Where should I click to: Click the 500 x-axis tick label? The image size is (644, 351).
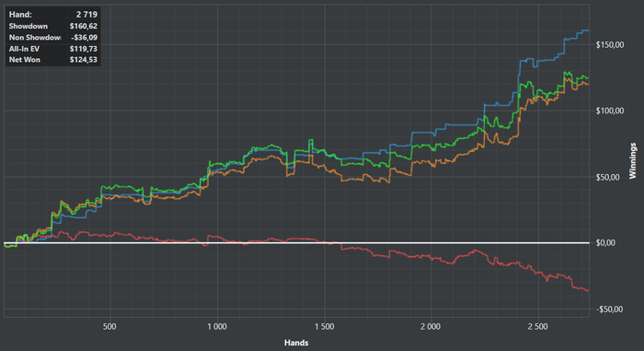pyautogui.click(x=109, y=327)
